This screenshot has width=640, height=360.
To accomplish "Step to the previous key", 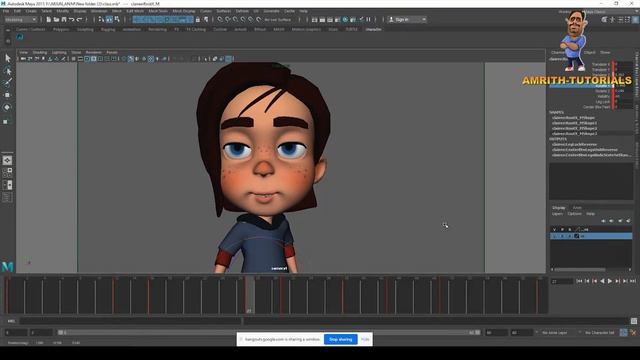I will pyautogui.click(x=595, y=281).
